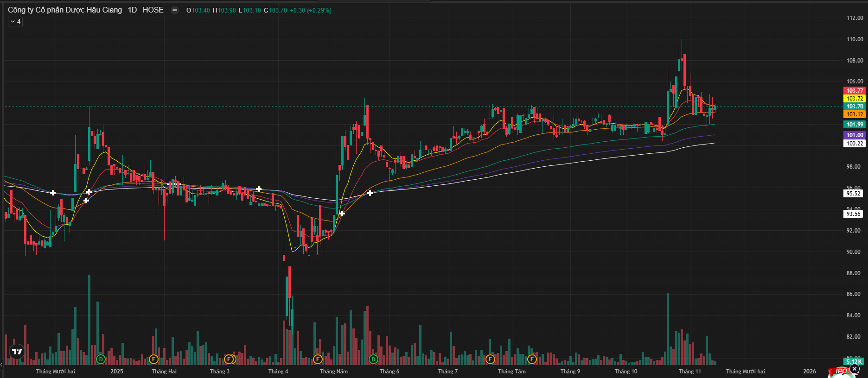Image resolution: width=868 pixels, height=378 pixels.
Task: Open the red IPO badge
Action: click(x=840, y=372)
